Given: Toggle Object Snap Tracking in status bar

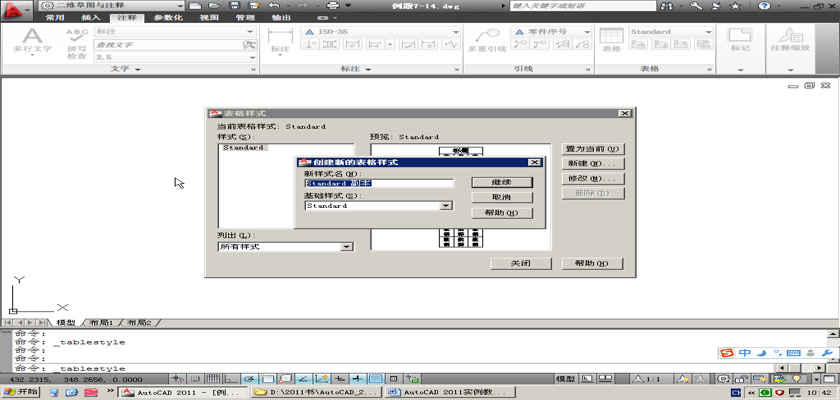Looking at the screenshot, I should coord(304,379).
